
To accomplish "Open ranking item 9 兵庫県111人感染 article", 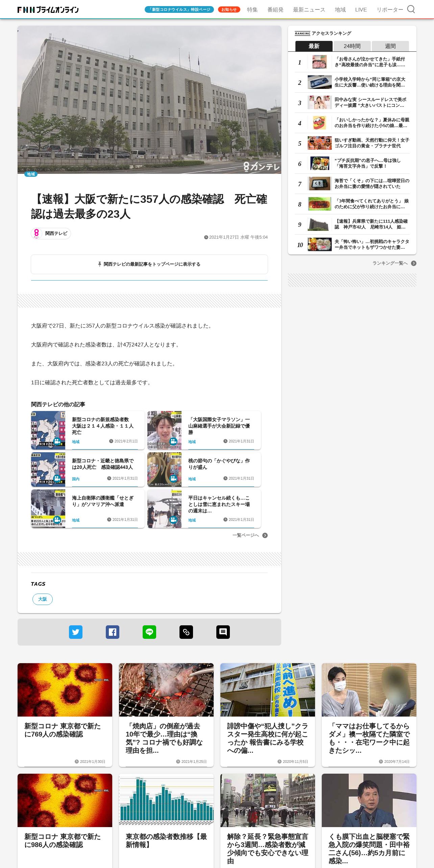I will click(352, 224).
